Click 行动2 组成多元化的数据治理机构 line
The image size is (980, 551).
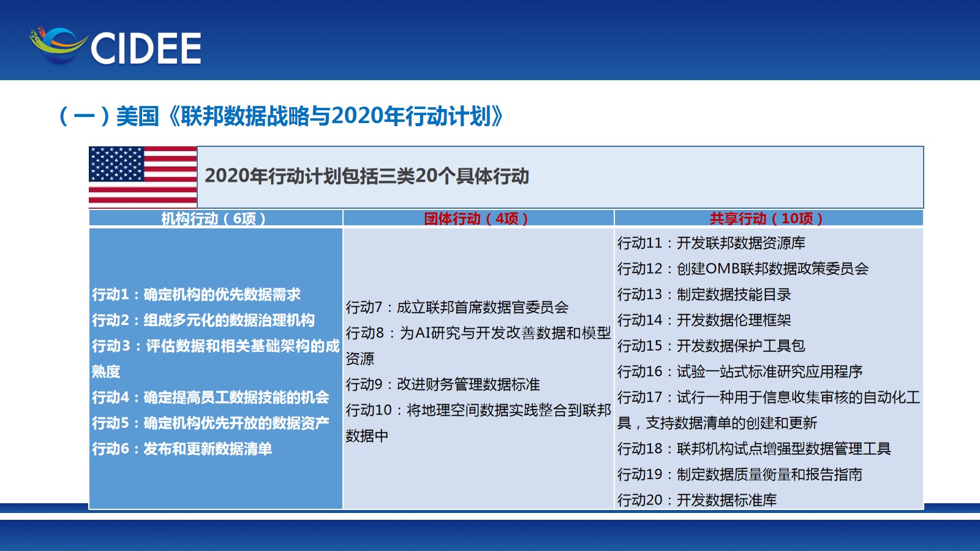click(x=203, y=320)
